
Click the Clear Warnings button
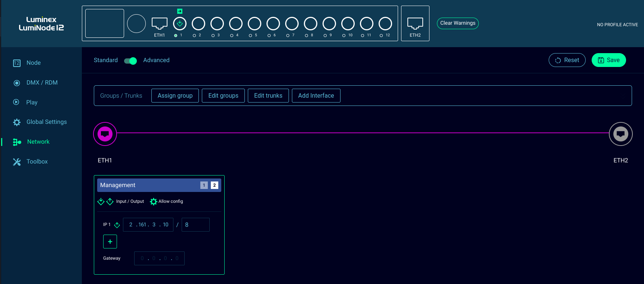tap(457, 23)
